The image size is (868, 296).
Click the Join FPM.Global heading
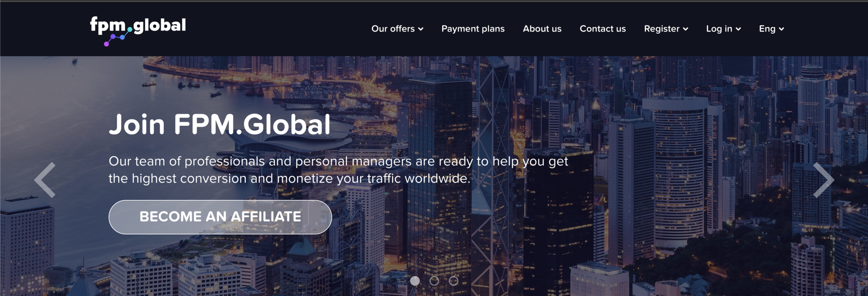tap(219, 124)
